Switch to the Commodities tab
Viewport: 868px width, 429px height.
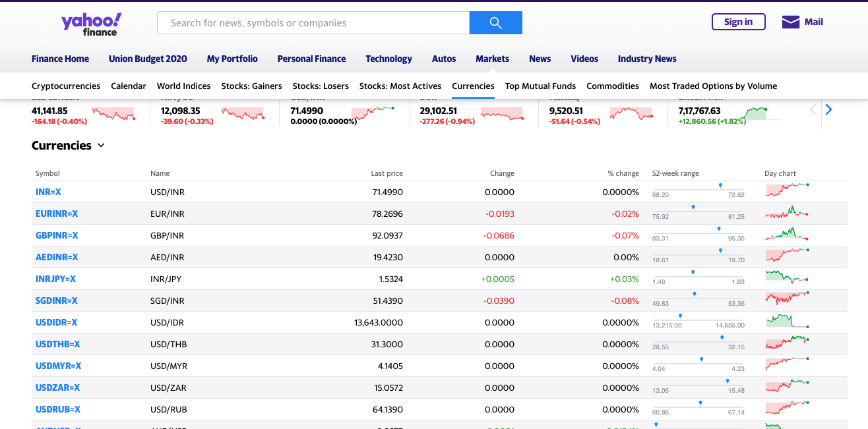click(613, 86)
